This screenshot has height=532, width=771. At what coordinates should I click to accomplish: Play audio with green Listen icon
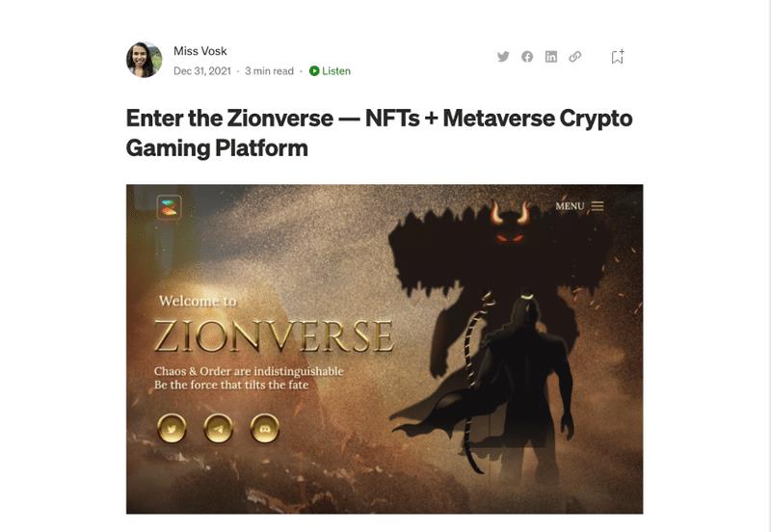point(314,70)
